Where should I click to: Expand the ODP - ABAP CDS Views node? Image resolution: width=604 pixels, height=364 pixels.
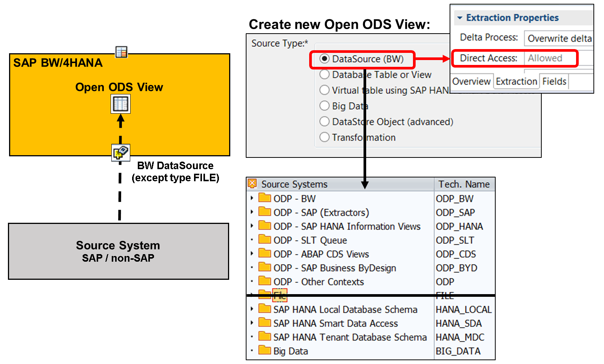(x=252, y=253)
